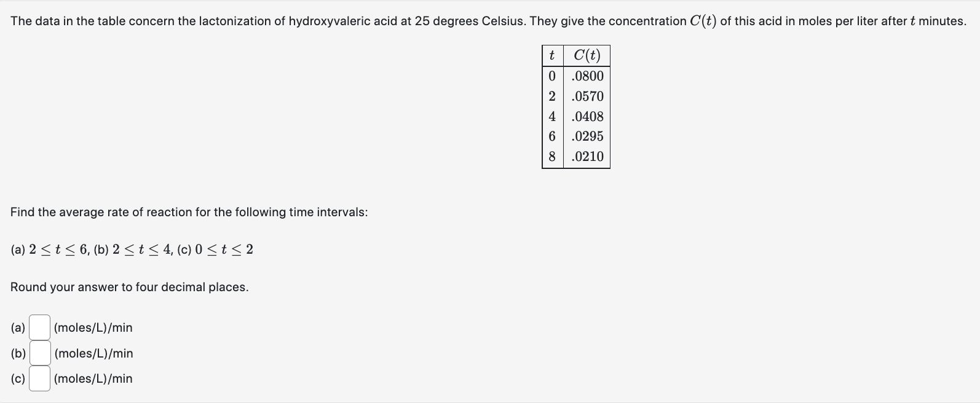
Task: Click the table value .0295
Action: [x=586, y=136]
